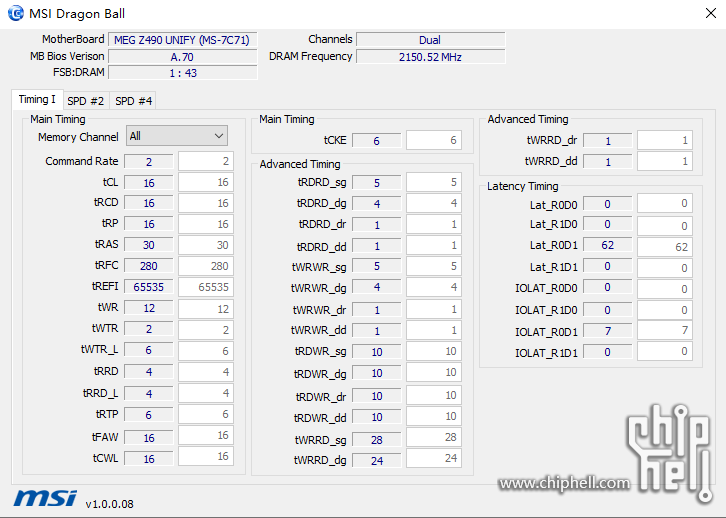
Task: Click the tRDWR_dr editable input field
Action: (434, 395)
